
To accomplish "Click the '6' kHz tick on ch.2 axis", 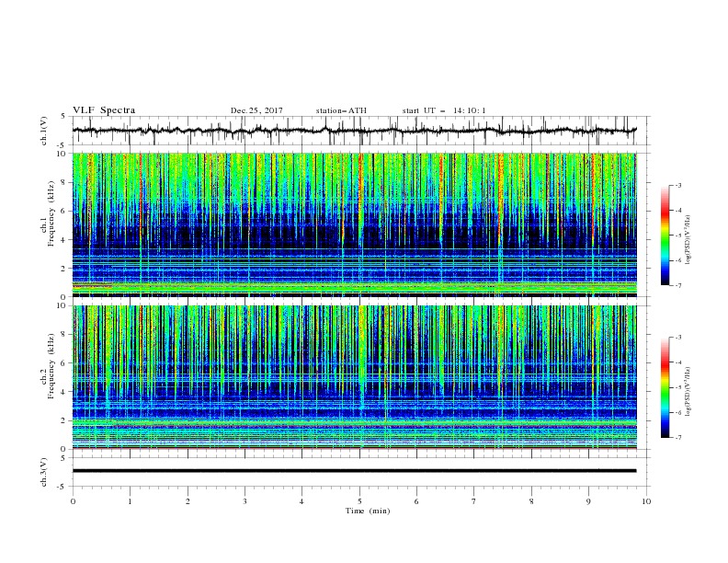I will tap(65, 363).
